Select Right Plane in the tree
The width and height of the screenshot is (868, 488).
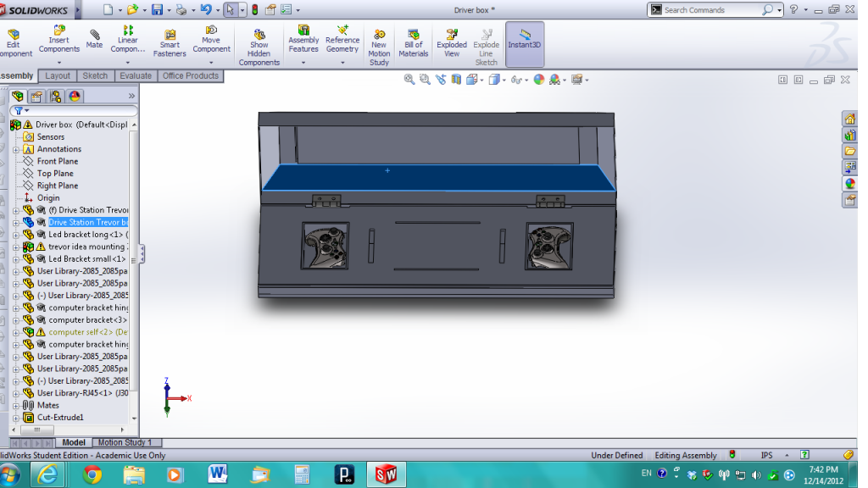point(58,186)
